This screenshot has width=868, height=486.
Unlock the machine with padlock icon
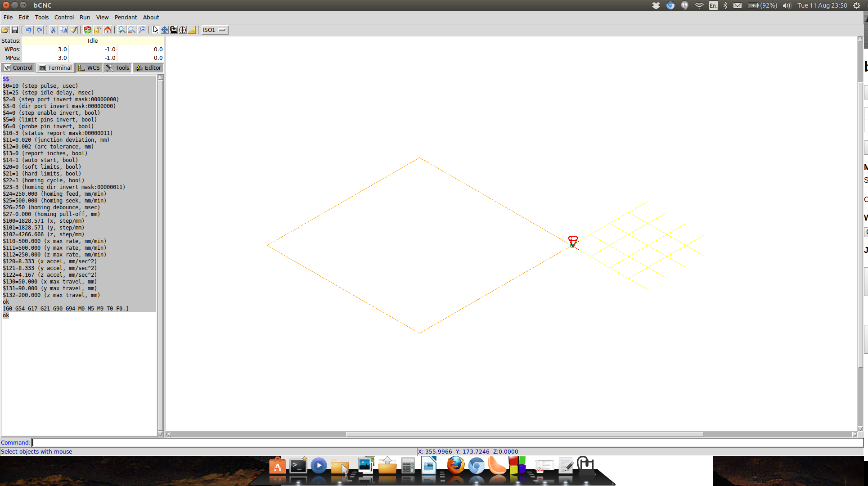coord(98,30)
